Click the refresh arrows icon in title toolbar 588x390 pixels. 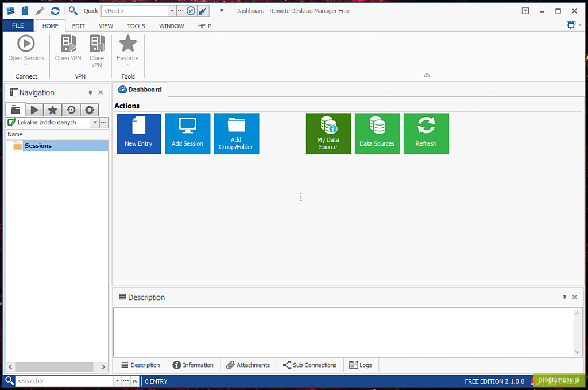tap(55, 11)
